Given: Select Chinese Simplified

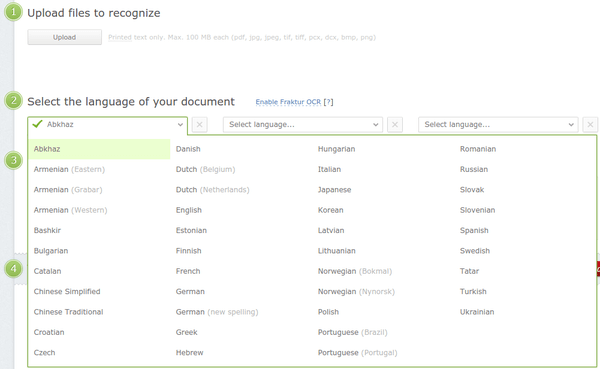Looking at the screenshot, I should [67, 291].
